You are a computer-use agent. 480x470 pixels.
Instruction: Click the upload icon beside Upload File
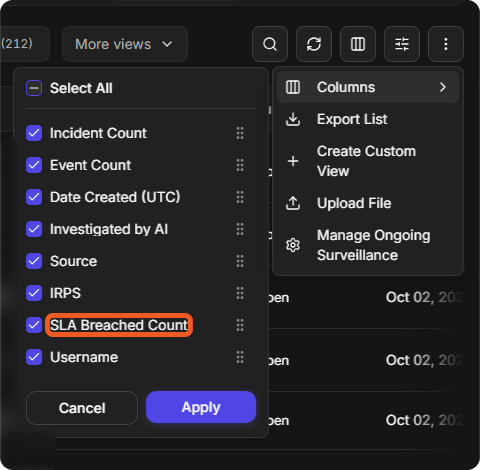pyautogui.click(x=293, y=203)
